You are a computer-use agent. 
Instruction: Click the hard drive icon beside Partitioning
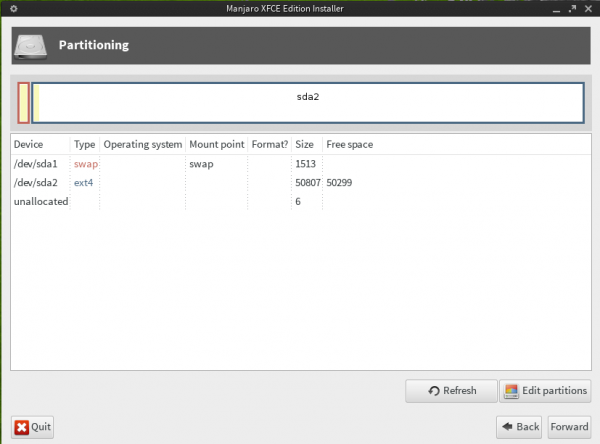[30, 47]
